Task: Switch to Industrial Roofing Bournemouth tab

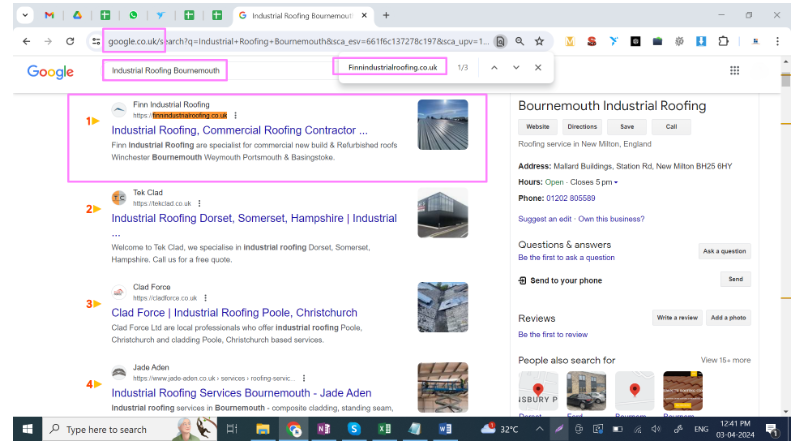Action: [x=302, y=16]
